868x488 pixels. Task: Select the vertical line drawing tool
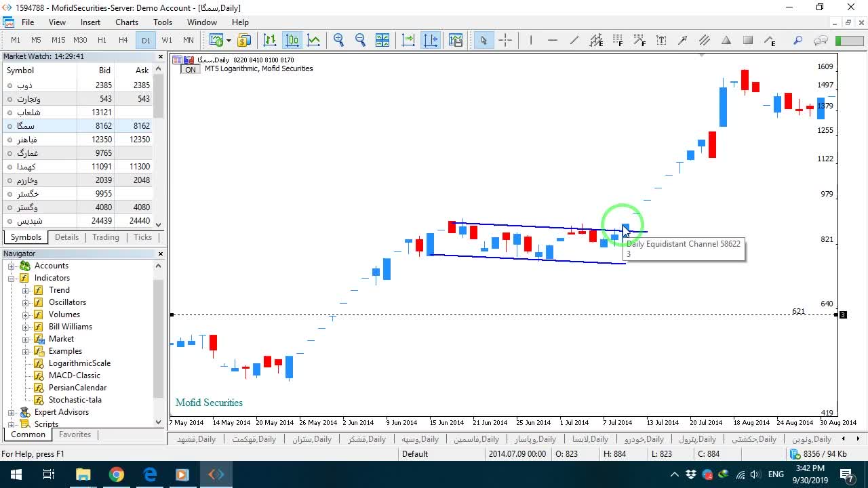[x=531, y=40]
